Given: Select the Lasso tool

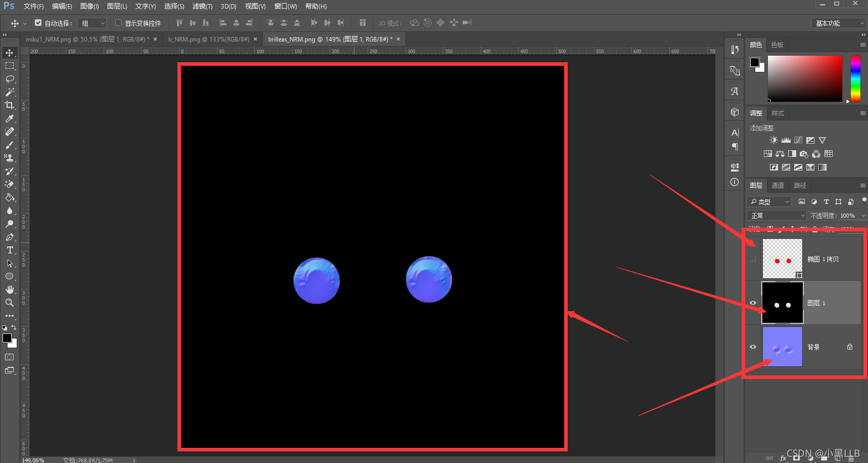Looking at the screenshot, I should tap(10, 79).
